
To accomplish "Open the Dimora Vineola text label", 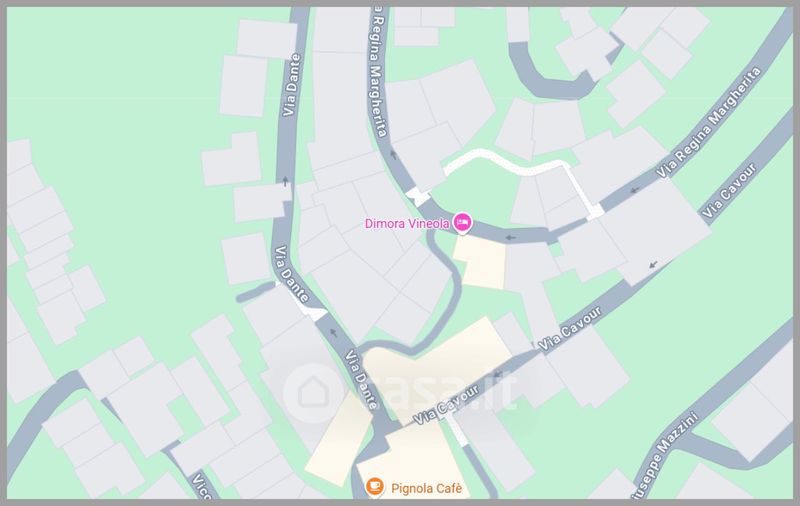I will [407, 223].
